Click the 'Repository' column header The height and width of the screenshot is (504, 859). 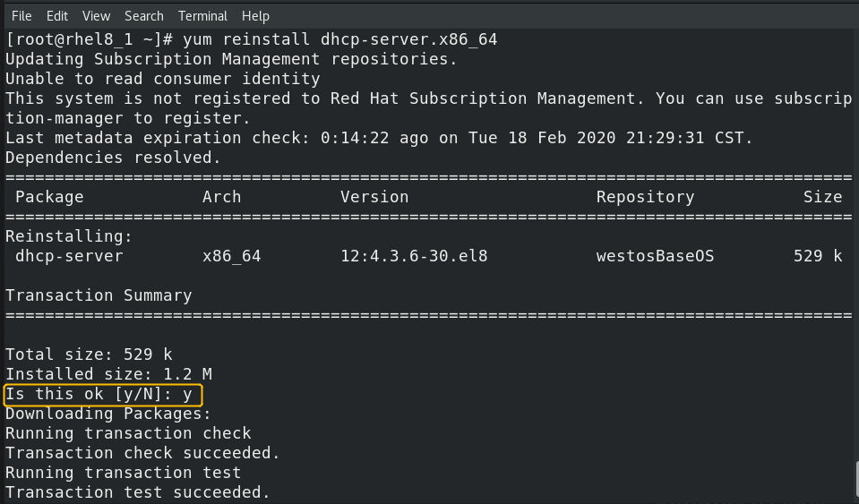[x=645, y=197]
